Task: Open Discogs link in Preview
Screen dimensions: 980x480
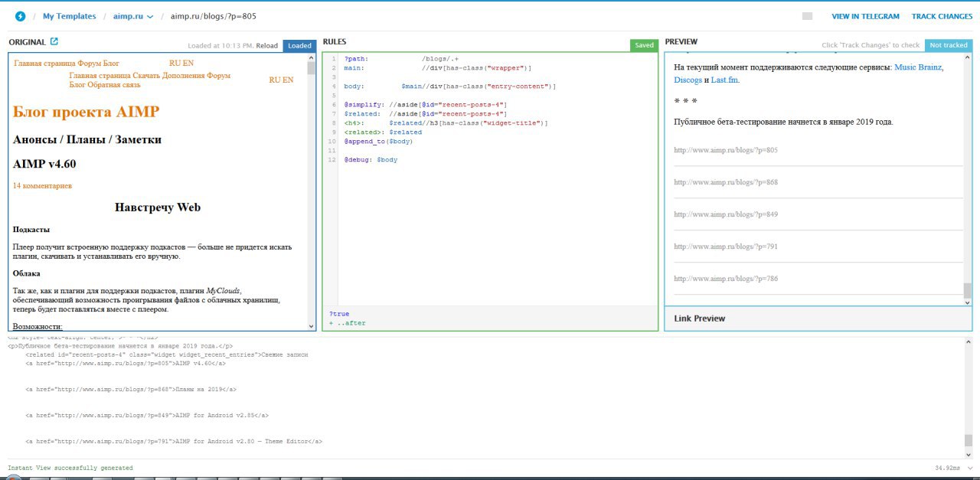Action: point(688,80)
